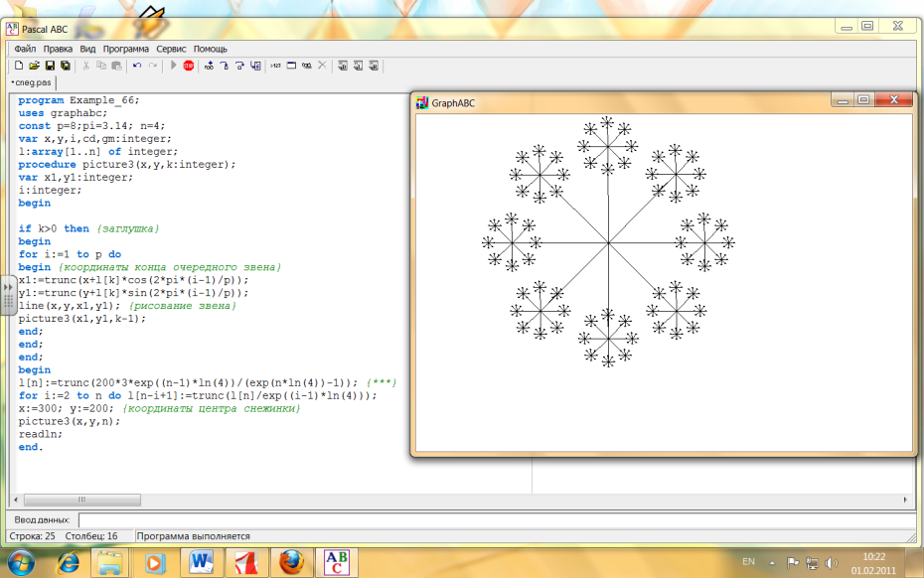Close the GraphABC window
The image size is (924, 578).
(894, 100)
